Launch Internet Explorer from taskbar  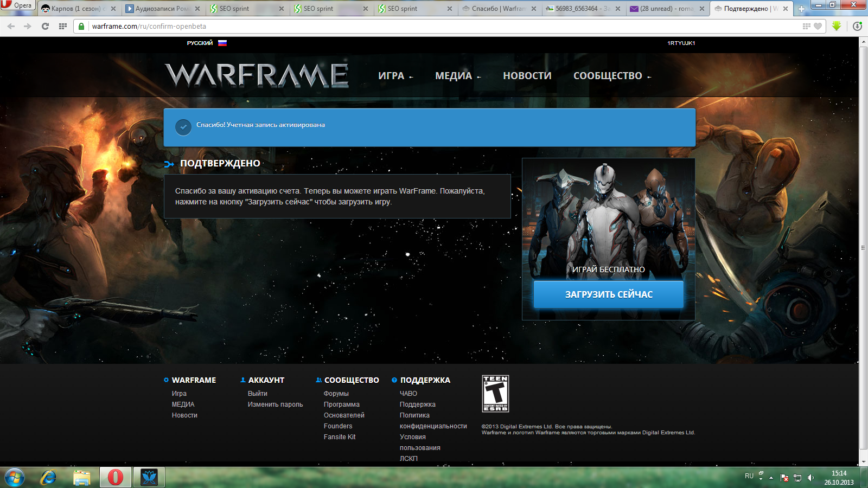pyautogui.click(x=48, y=478)
